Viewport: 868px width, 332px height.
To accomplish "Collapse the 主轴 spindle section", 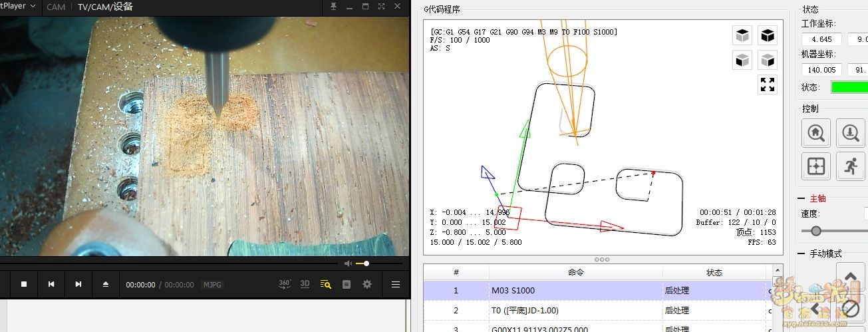I will coord(801,198).
